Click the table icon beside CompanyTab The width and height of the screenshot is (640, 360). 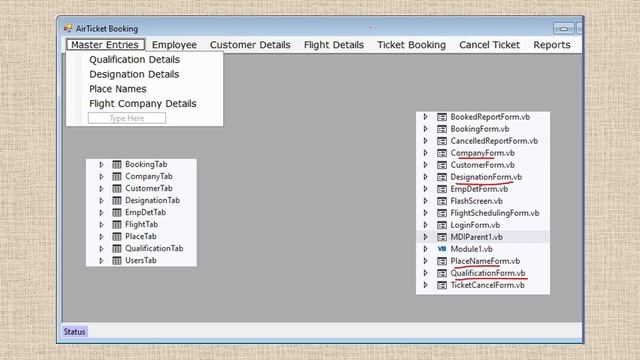click(x=117, y=176)
